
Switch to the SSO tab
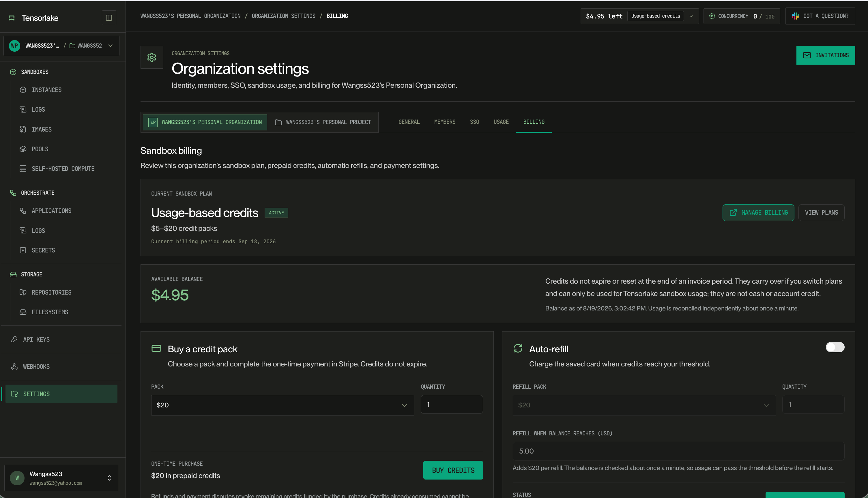[x=474, y=122]
